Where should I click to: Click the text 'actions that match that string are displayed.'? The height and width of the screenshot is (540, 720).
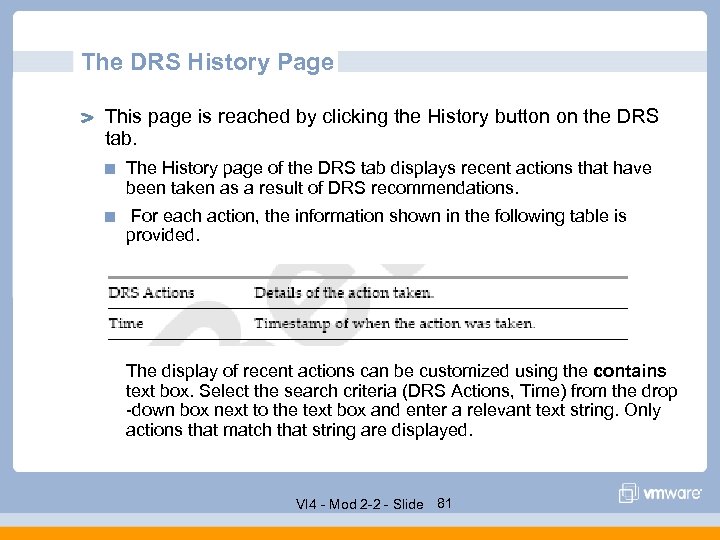point(299,430)
